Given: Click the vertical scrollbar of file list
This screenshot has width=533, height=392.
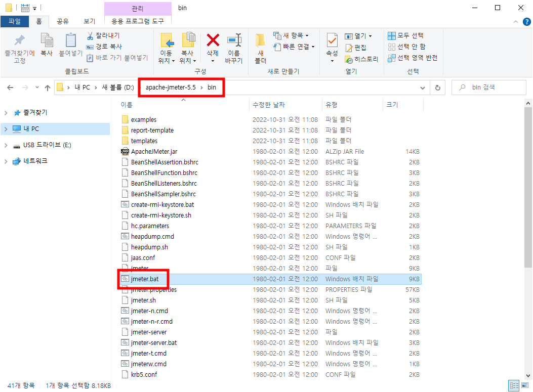Looking at the screenshot, I should click(x=528, y=187).
